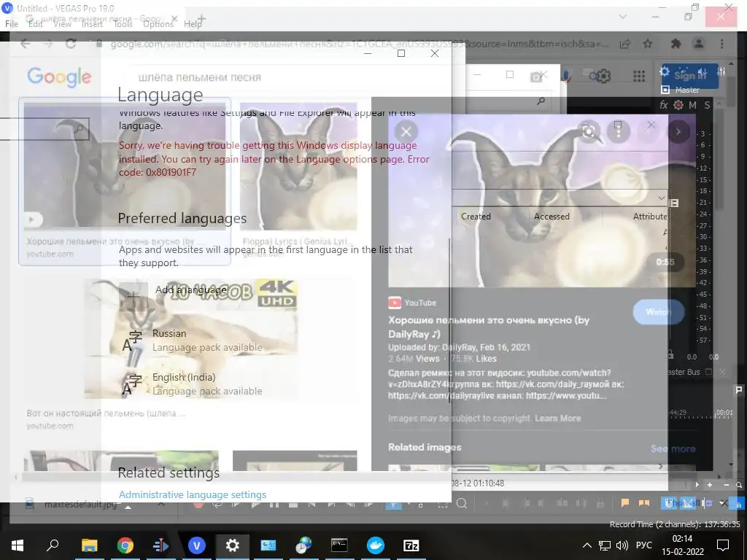Expand the combo box above the Created column

[661, 198]
